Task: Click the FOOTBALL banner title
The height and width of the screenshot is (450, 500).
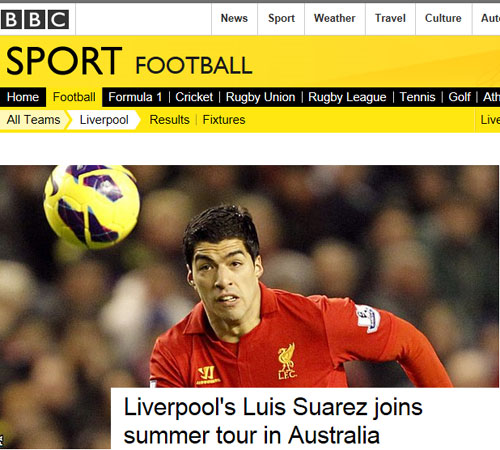Action: (x=194, y=65)
